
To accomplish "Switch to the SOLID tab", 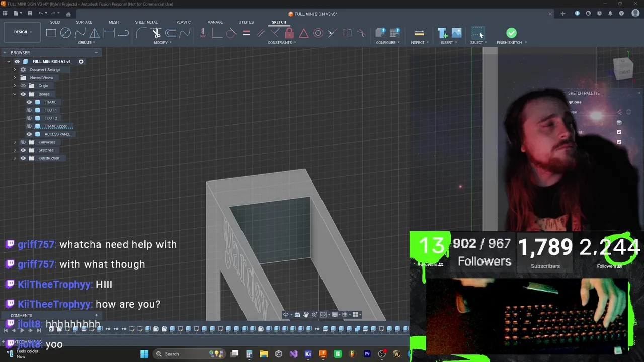I will pos(55,22).
